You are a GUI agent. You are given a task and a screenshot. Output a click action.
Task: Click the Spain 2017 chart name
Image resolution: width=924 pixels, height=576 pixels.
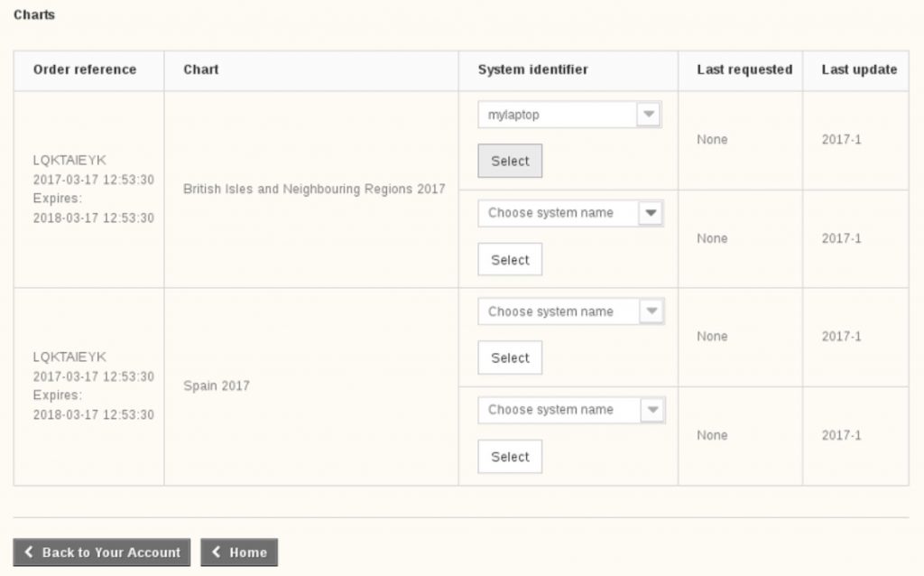click(x=217, y=386)
